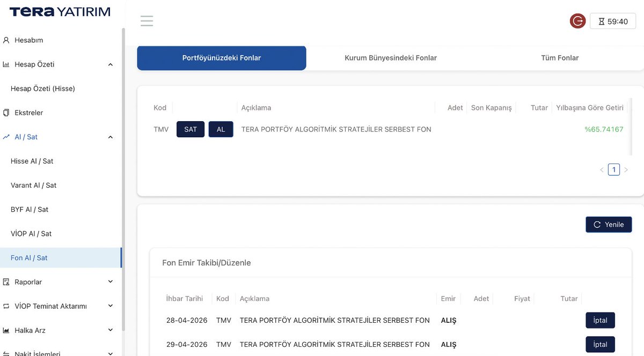Click the Yenile refresh button
This screenshot has width=644, height=356.
tap(609, 225)
